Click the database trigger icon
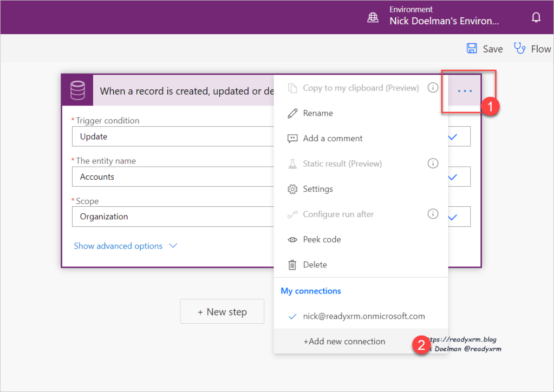 [x=77, y=90]
